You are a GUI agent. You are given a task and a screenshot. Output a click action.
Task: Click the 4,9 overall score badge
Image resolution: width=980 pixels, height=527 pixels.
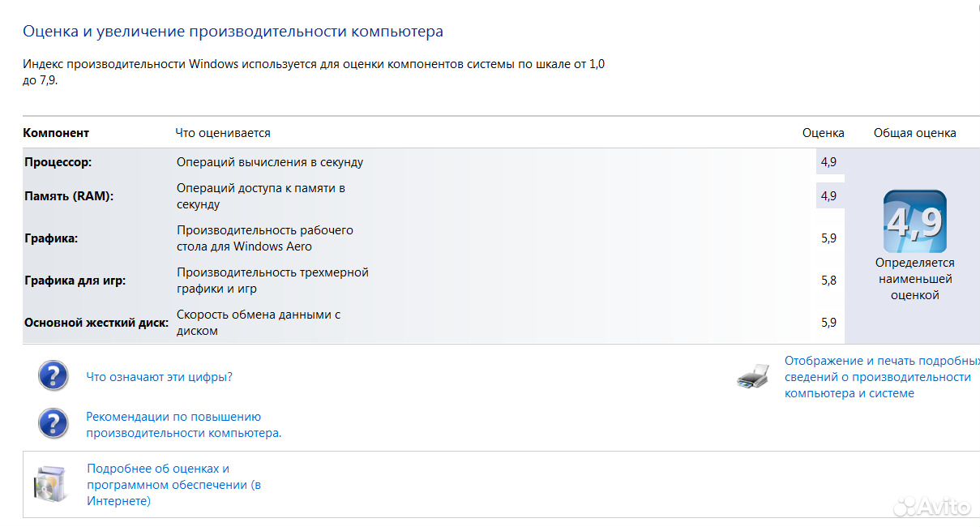tap(914, 221)
